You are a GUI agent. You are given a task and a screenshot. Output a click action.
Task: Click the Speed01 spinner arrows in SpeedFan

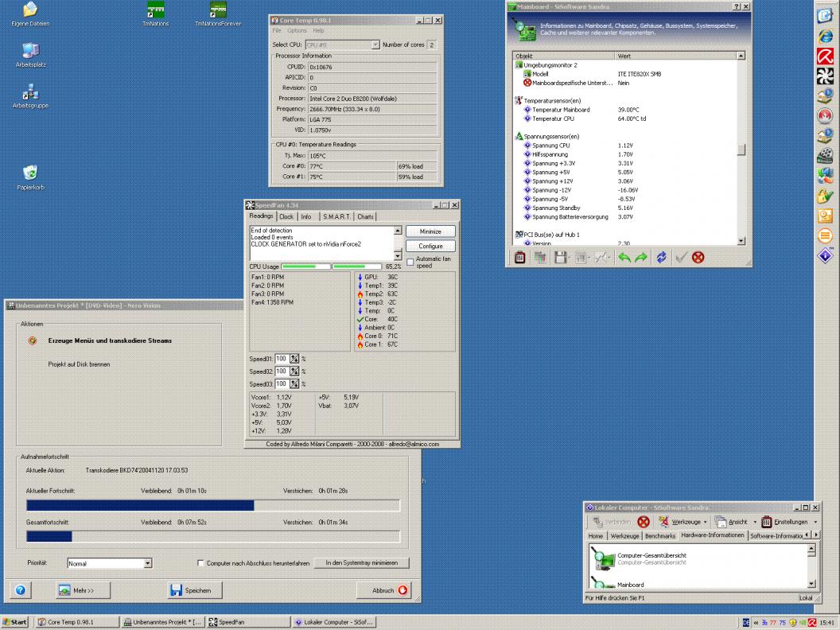click(x=294, y=359)
